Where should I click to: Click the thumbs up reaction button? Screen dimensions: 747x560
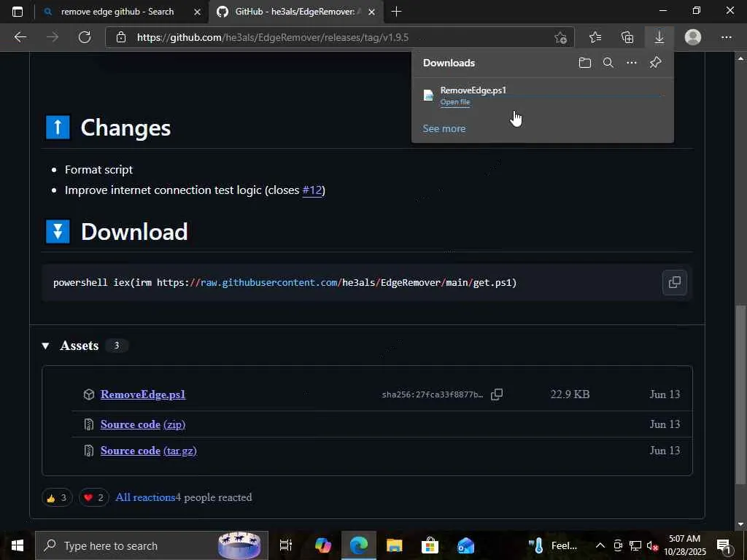point(57,497)
